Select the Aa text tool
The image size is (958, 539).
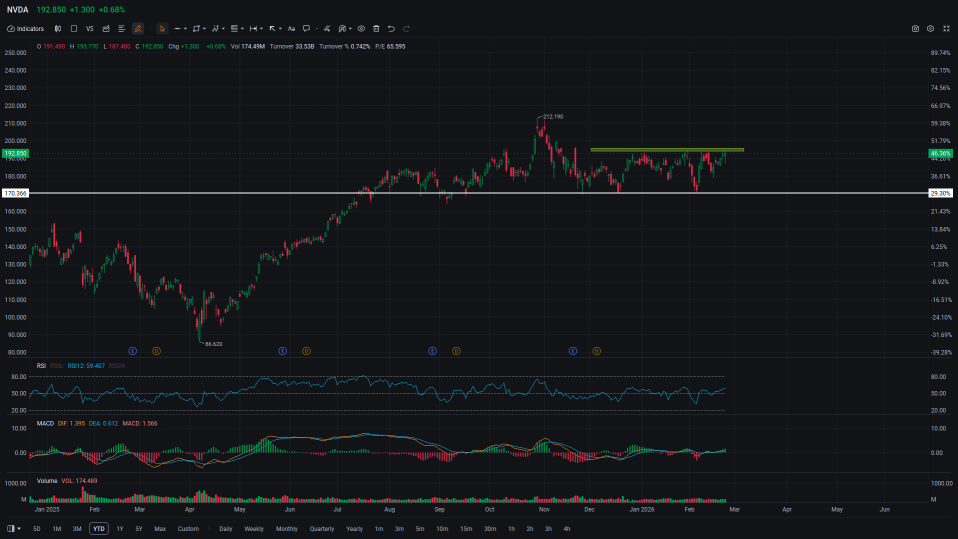click(x=291, y=29)
